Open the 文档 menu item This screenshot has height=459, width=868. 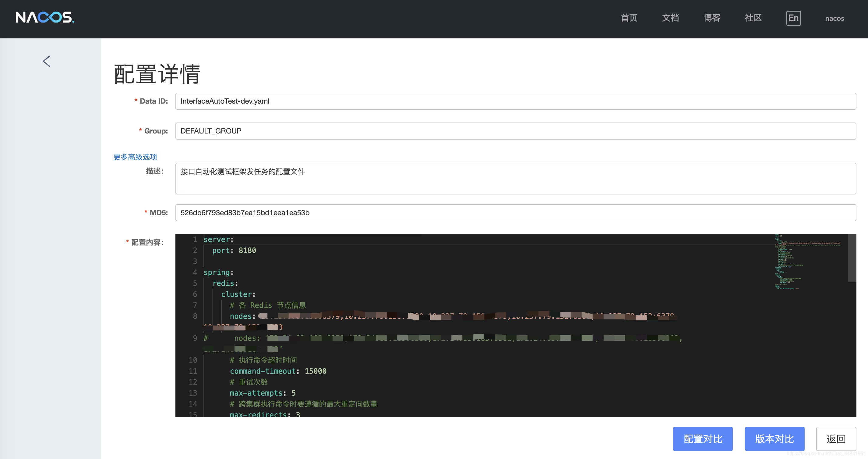click(670, 18)
